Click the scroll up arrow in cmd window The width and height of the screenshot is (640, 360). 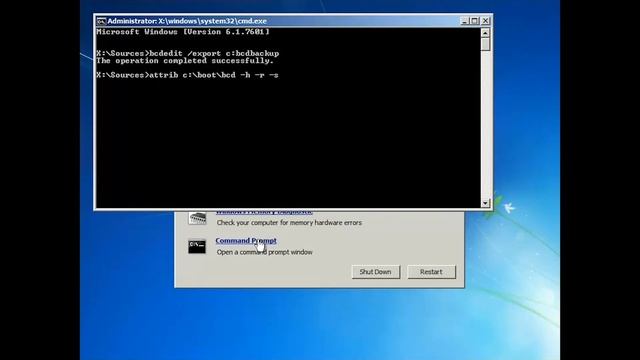click(485, 33)
